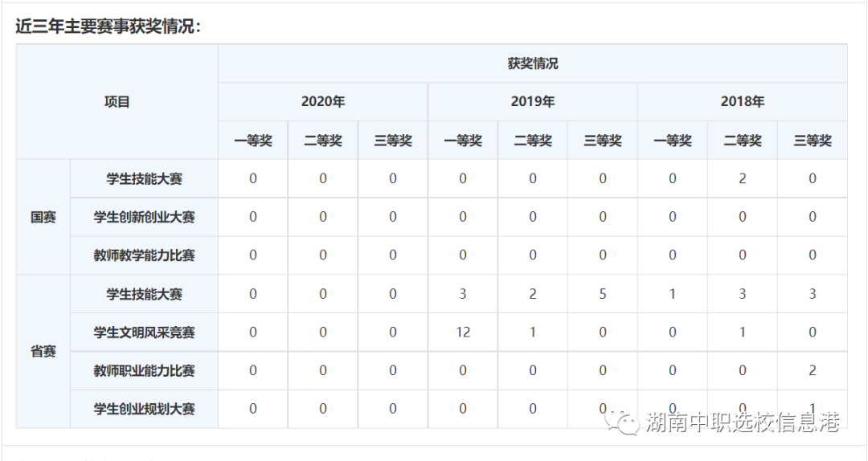Click 省赛 学生技能大赛 2018年 一等奖 value 1
868x461 pixels.
tap(673, 294)
